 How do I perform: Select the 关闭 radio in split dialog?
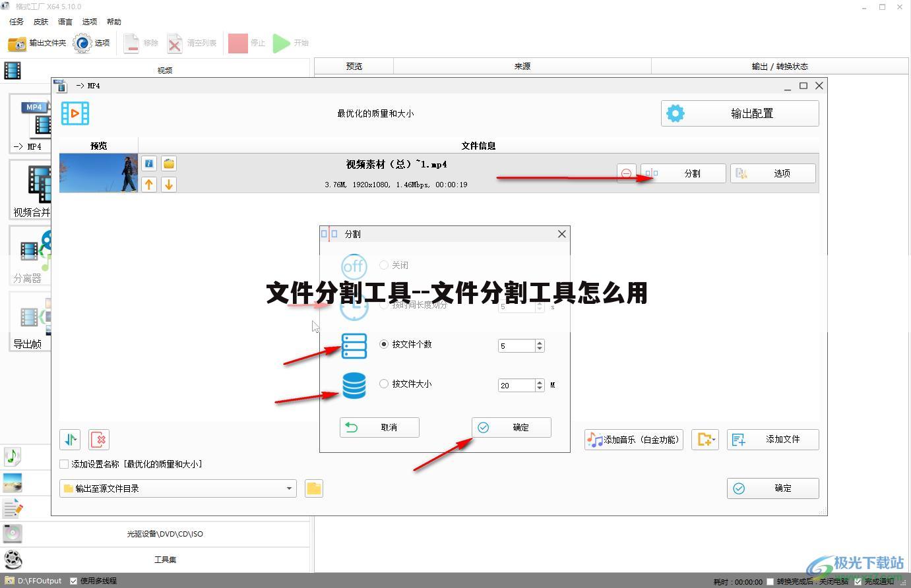click(x=384, y=265)
